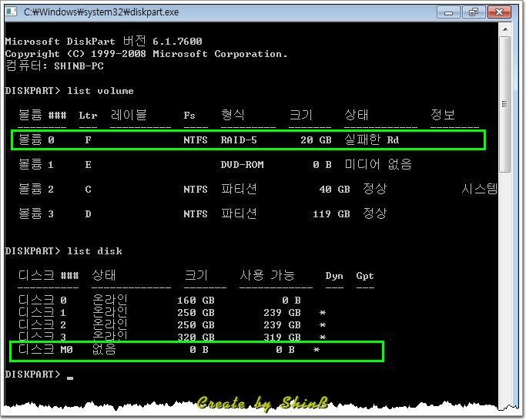Minimize the diskpart.exe window
The image size is (526, 420).
(448, 12)
